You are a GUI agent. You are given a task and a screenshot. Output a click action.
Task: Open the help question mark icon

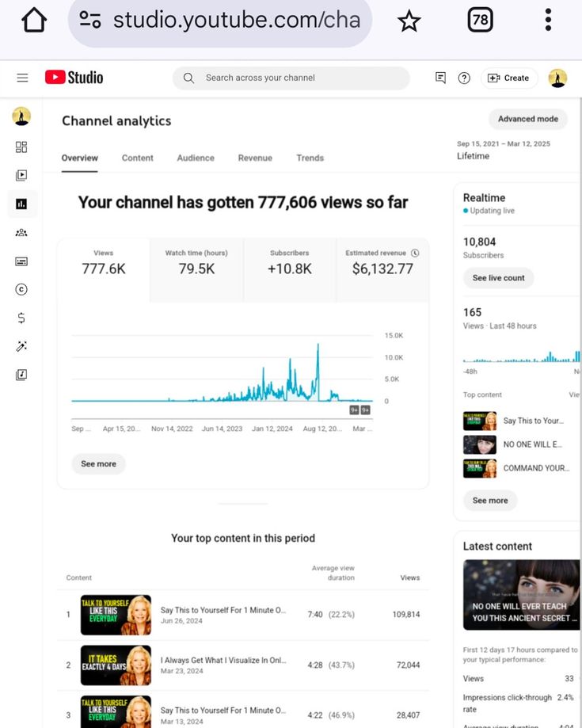464,78
